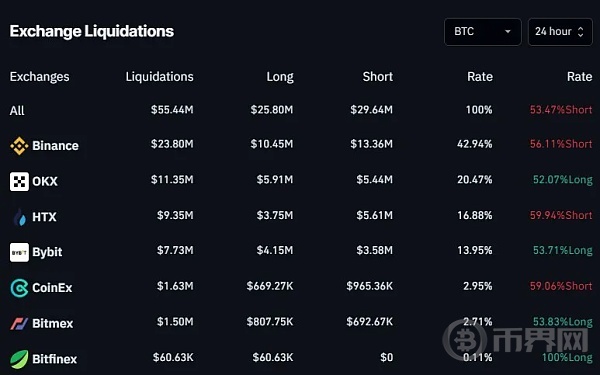Image resolution: width=600 pixels, height=375 pixels.
Task: Open the BTC coin dropdown
Action: [x=483, y=32]
